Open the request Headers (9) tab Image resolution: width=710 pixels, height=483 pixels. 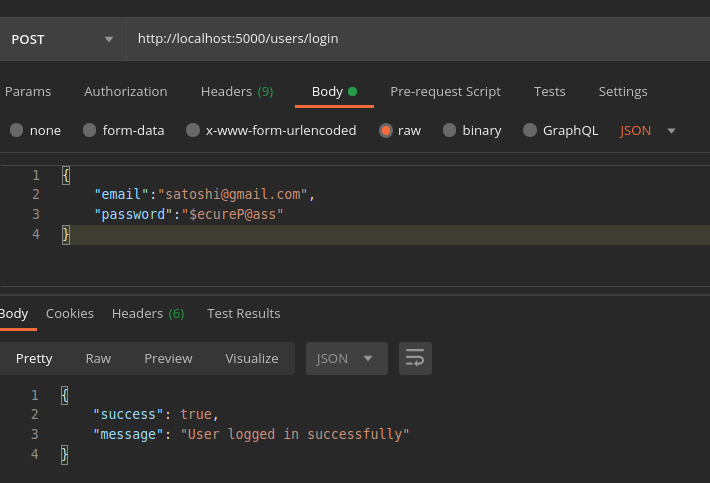(236, 91)
